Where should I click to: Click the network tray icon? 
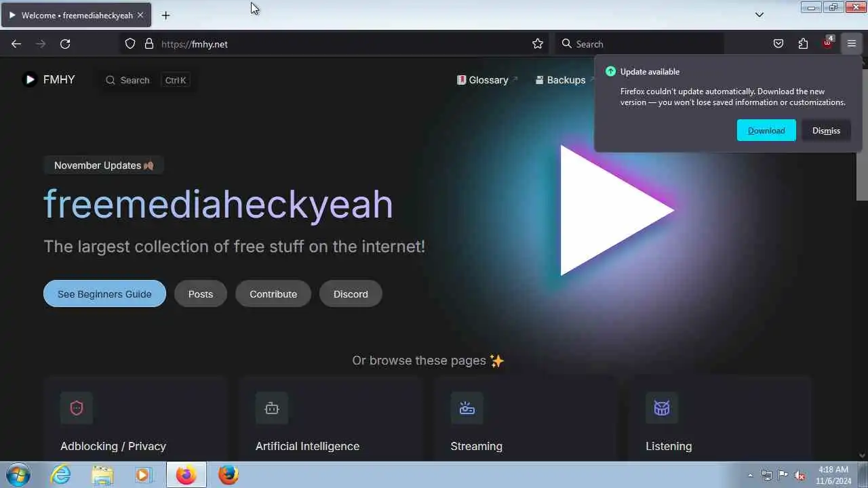pyautogui.click(x=767, y=475)
